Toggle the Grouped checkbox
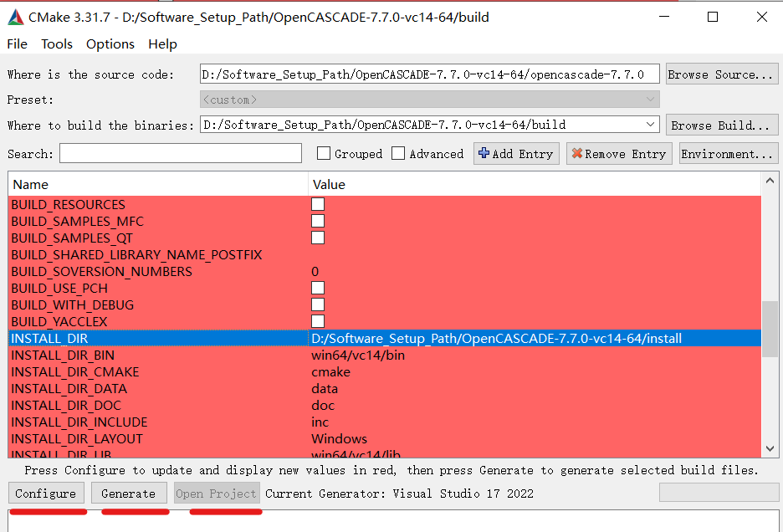 coord(324,153)
